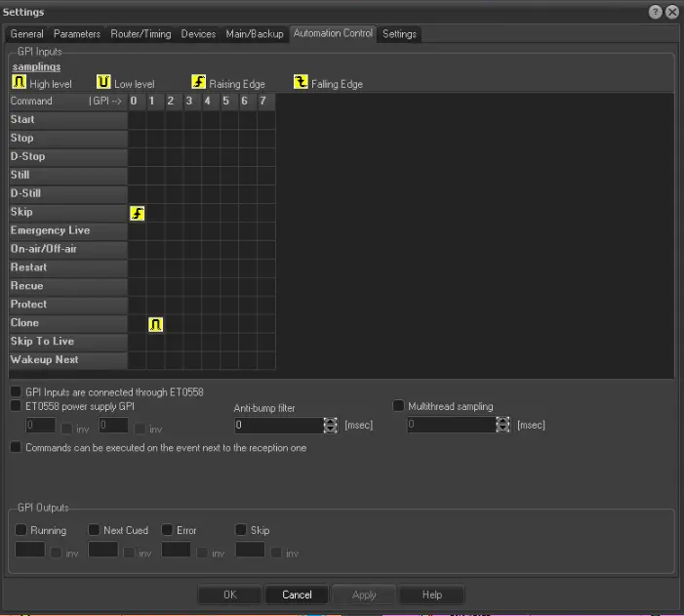Enable GPI Inputs connected through ET0558

(x=16, y=391)
